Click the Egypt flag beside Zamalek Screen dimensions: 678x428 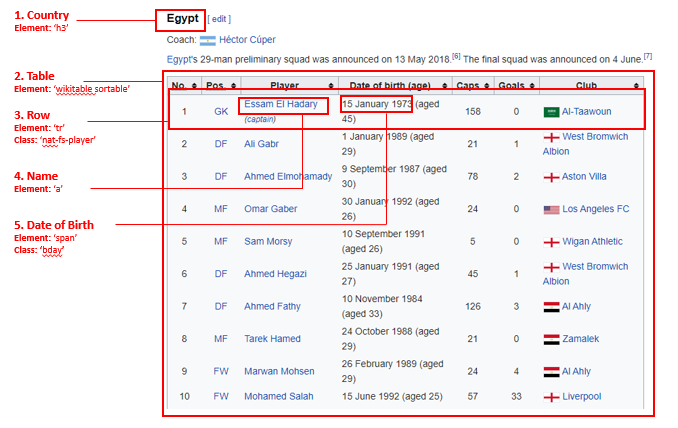point(551,339)
